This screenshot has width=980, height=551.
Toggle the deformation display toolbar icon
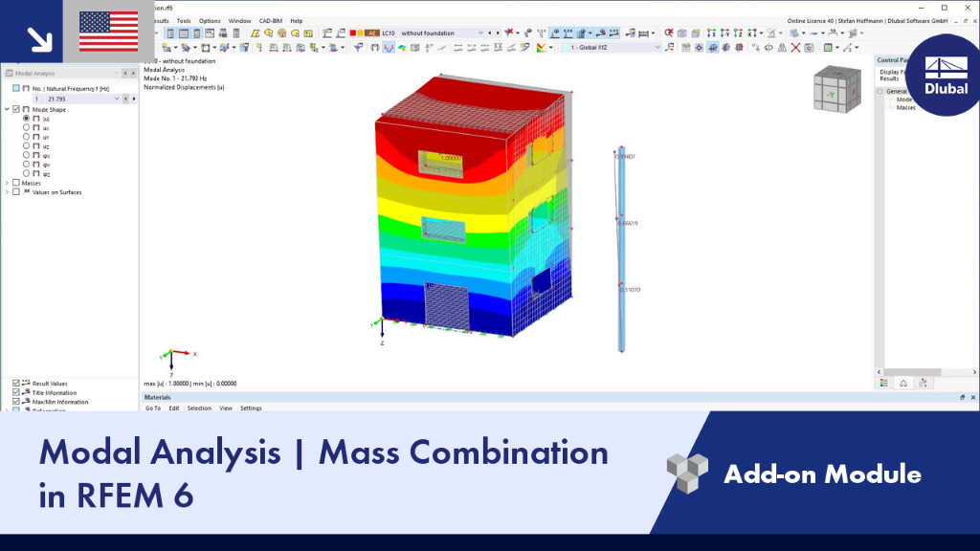click(389, 48)
